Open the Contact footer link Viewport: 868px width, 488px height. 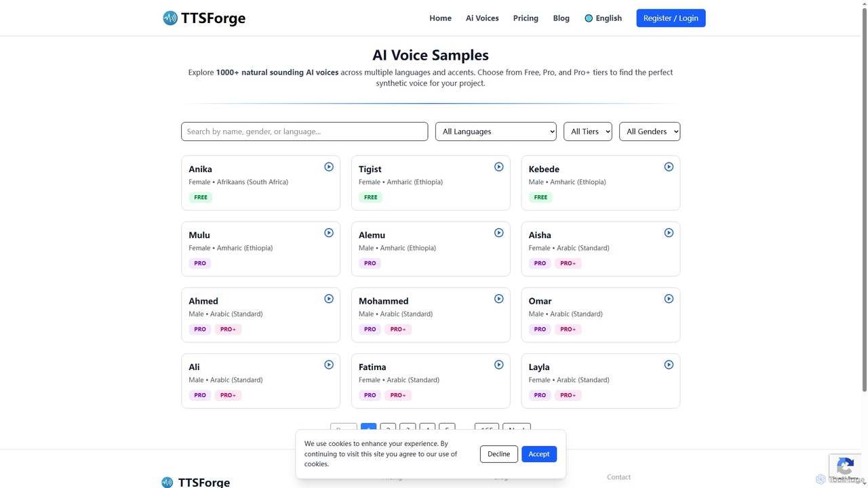pos(618,477)
